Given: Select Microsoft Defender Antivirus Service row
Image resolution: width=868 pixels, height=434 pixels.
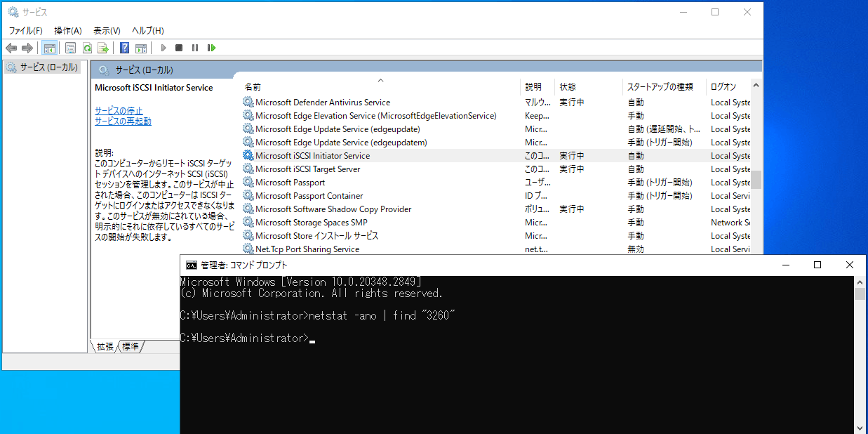Looking at the screenshot, I should pos(496,102).
